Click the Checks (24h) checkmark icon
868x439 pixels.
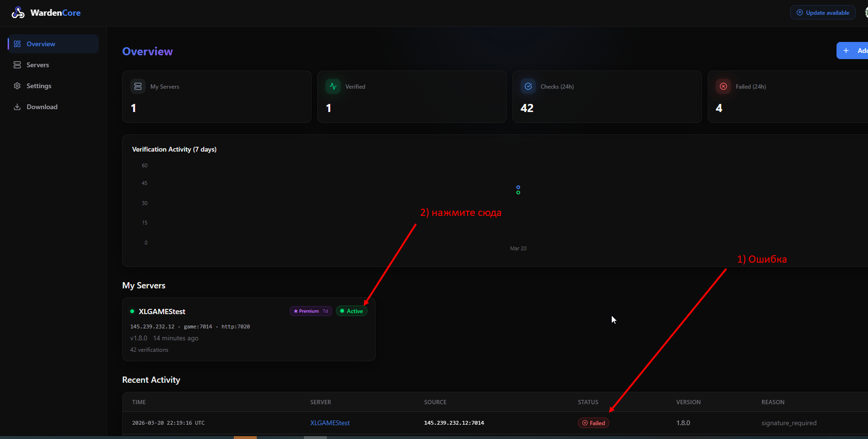pyautogui.click(x=528, y=86)
